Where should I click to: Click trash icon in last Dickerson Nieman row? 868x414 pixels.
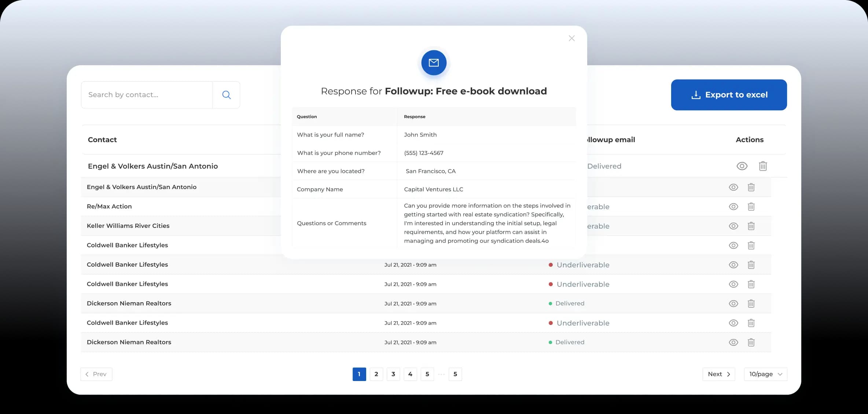[751, 342]
